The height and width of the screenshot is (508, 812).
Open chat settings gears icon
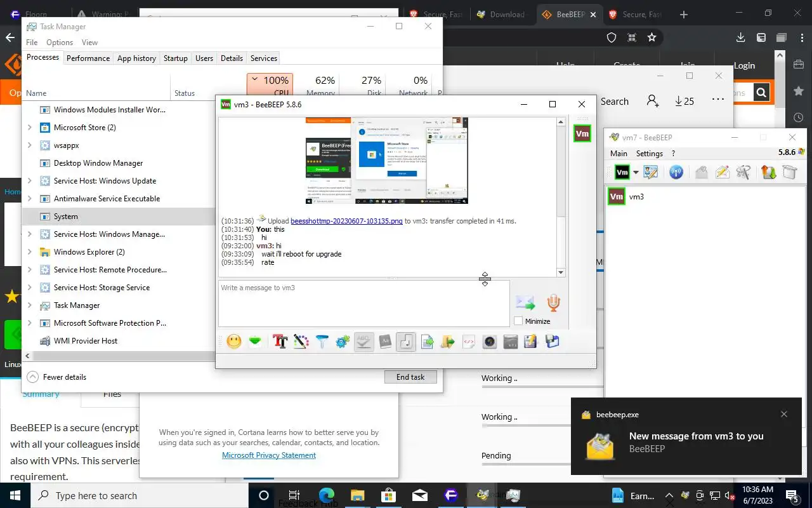343,342
